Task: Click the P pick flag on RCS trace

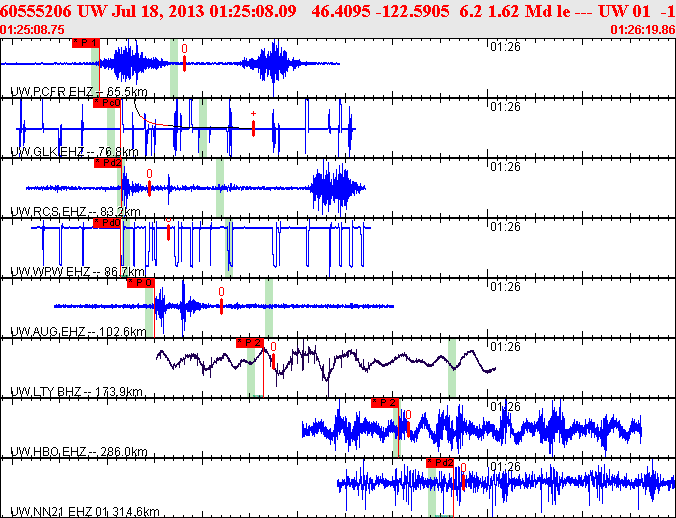Action: coord(109,162)
